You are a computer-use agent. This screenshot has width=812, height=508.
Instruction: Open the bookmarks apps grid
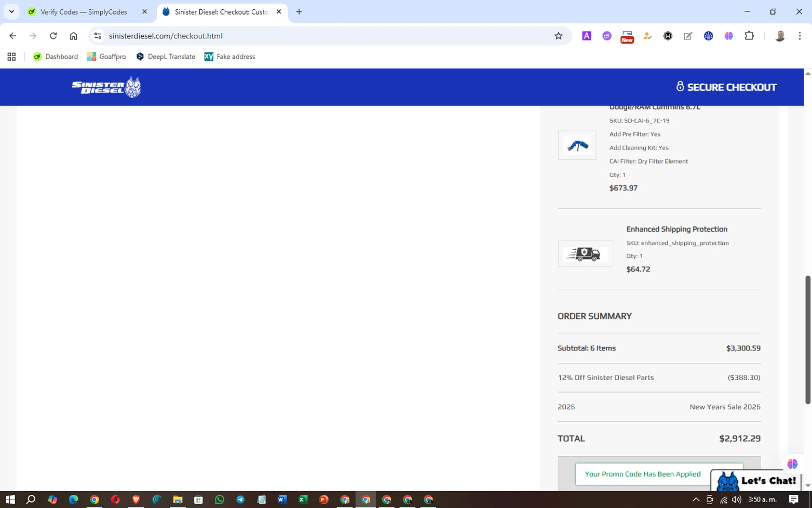pyautogui.click(x=11, y=56)
